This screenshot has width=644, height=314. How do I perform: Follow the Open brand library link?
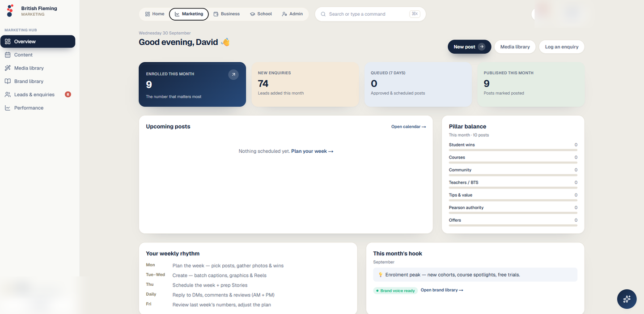pos(442,290)
